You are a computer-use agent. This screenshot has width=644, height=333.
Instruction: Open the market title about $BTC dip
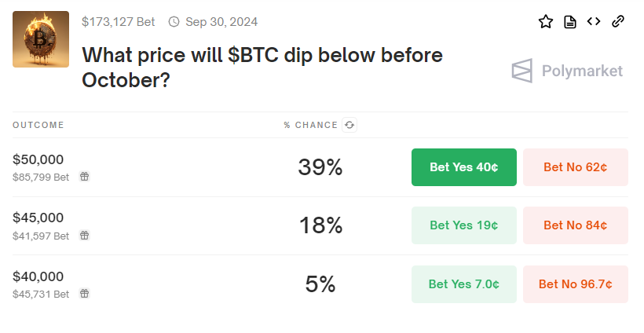[262, 68]
